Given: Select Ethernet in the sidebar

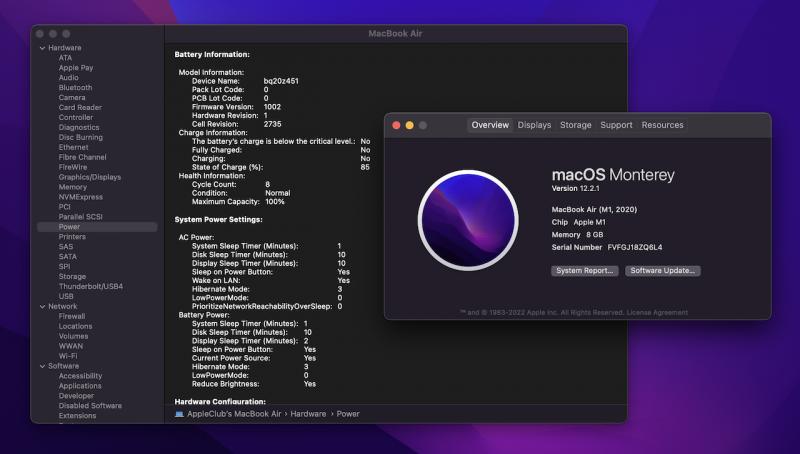Looking at the screenshot, I should tap(73, 147).
